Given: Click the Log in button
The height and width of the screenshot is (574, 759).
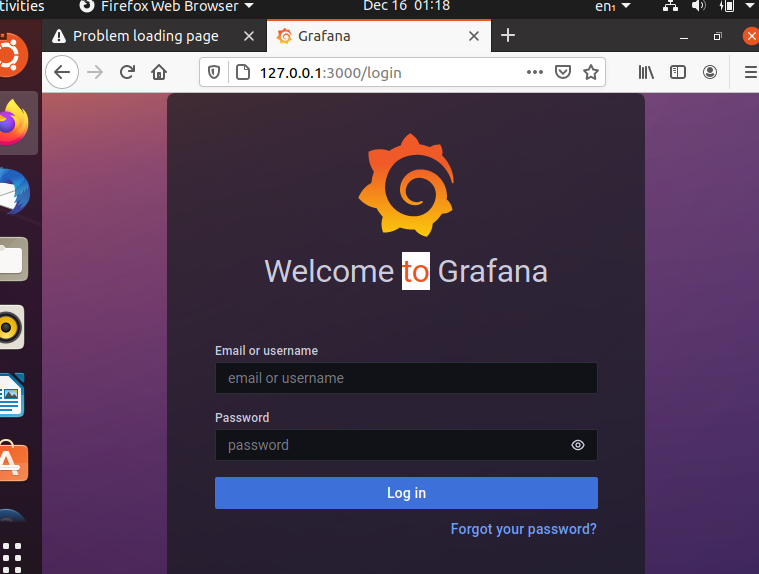Looking at the screenshot, I should tap(406, 493).
